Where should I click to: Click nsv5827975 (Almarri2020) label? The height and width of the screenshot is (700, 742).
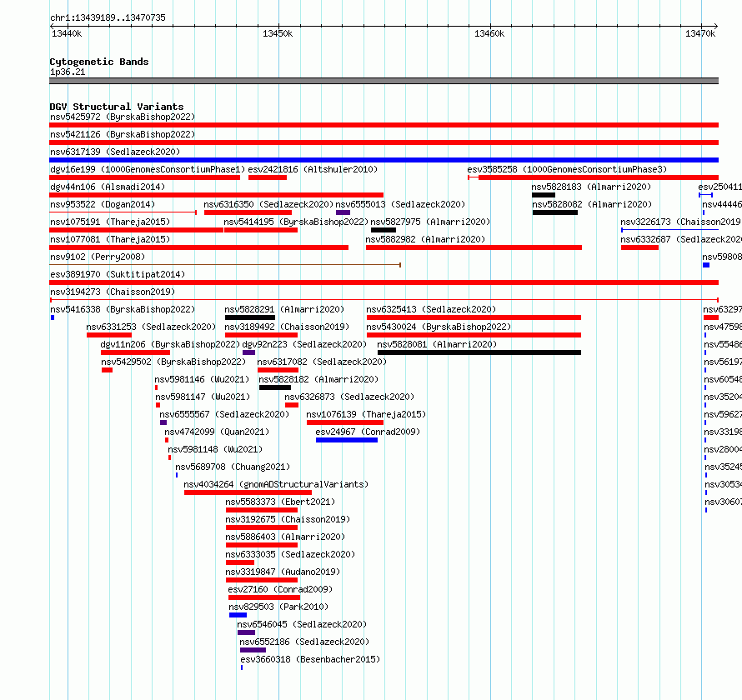tap(430, 222)
